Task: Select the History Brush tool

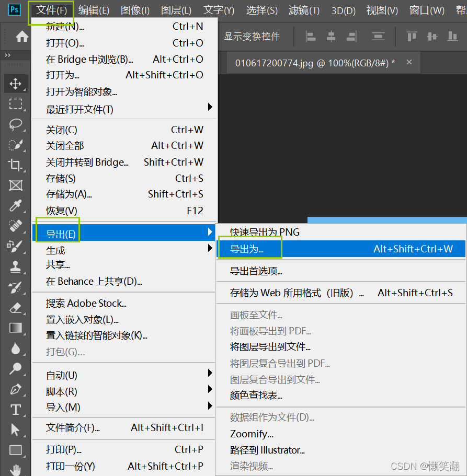Action: tap(16, 287)
